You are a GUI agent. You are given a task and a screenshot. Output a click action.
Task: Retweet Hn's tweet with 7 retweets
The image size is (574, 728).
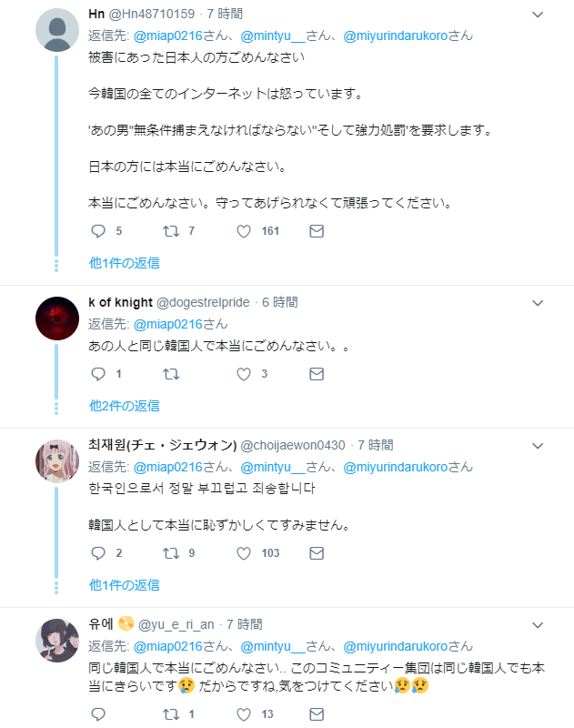pyautogui.click(x=170, y=231)
